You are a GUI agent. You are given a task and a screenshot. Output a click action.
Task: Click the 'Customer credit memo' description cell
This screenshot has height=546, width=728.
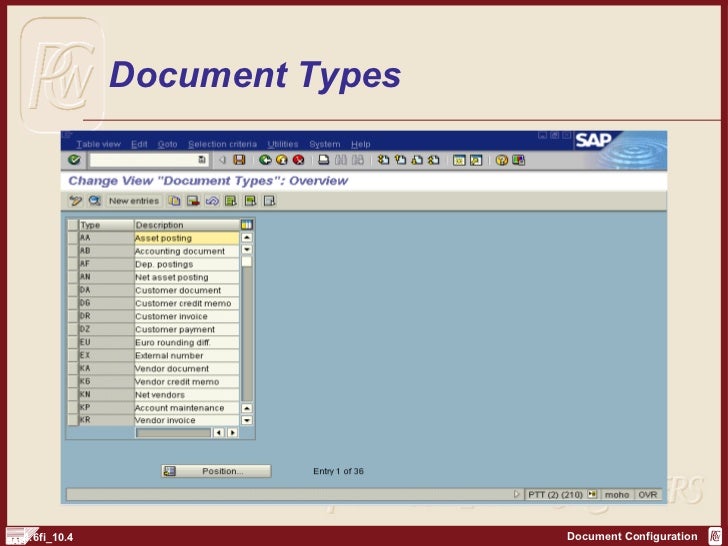tap(187, 303)
